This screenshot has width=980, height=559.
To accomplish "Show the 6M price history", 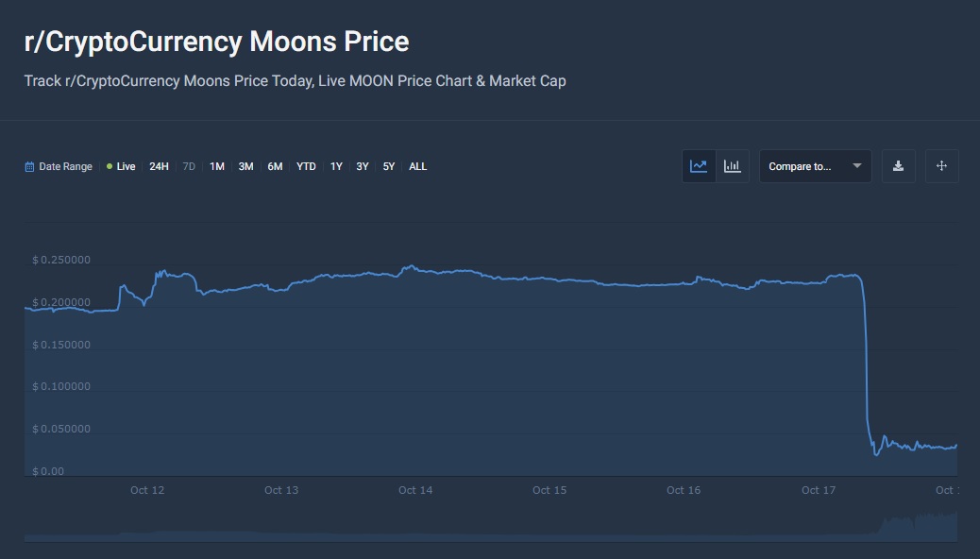I will [275, 166].
